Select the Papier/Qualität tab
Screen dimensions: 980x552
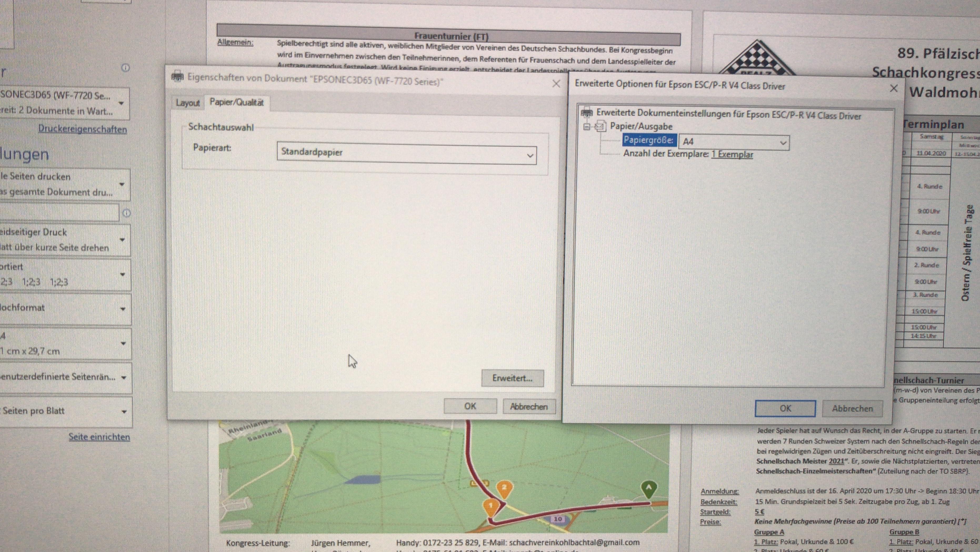[x=237, y=102]
